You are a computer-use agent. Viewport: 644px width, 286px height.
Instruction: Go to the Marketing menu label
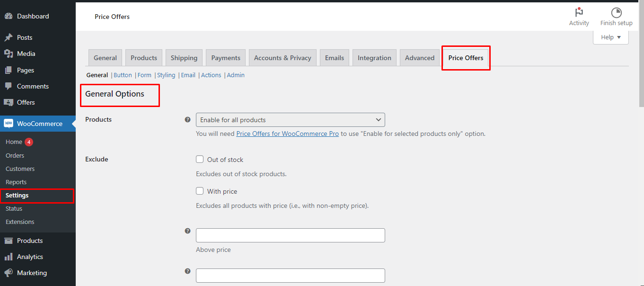pyautogui.click(x=32, y=273)
